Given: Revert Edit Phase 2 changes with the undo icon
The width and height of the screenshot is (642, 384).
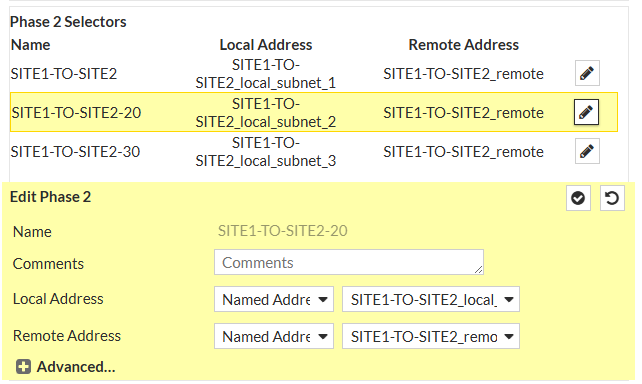Looking at the screenshot, I should [612, 198].
